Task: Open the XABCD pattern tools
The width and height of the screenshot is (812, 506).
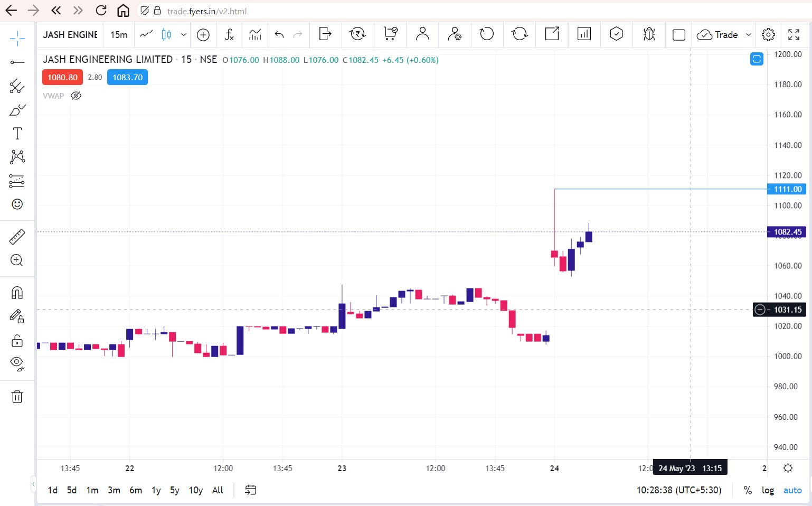Action: pyautogui.click(x=17, y=157)
